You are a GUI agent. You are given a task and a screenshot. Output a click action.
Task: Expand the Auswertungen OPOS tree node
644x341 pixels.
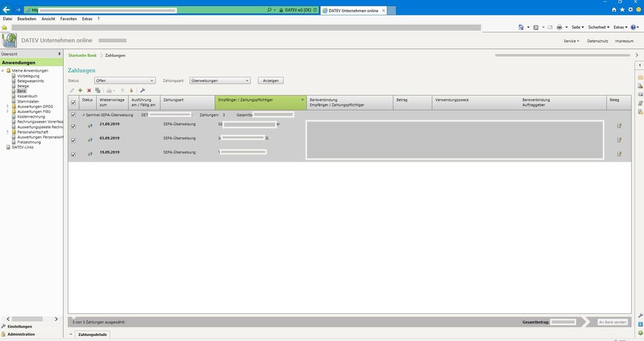[7, 107]
